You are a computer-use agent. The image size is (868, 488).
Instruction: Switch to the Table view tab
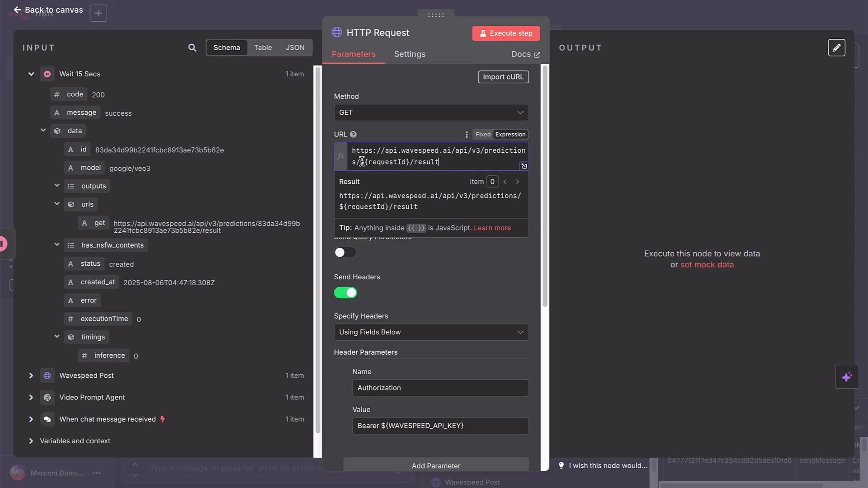[263, 47]
